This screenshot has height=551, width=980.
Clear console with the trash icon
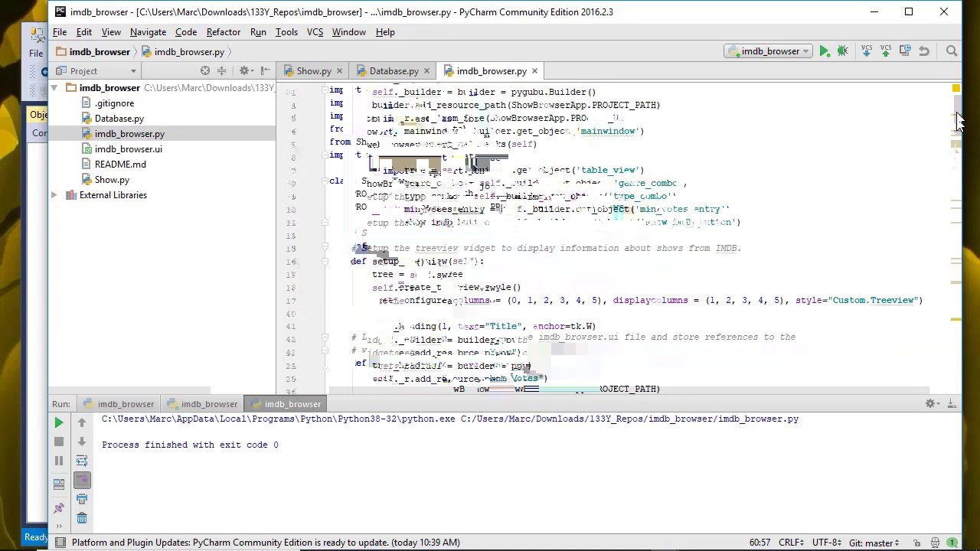click(x=82, y=518)
